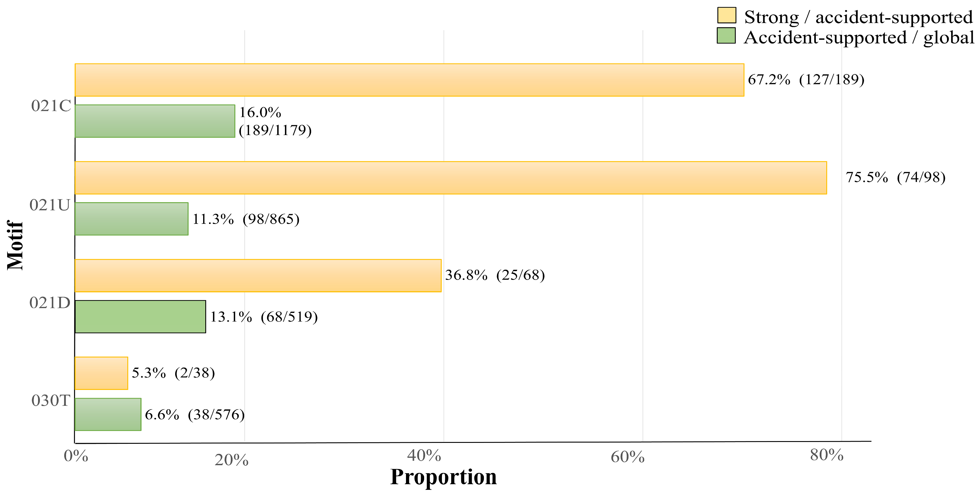Select the dark-outlined 021D green bar
This screenshot has width=980, height=497.
pyautogui.click(x=140, y=317)
